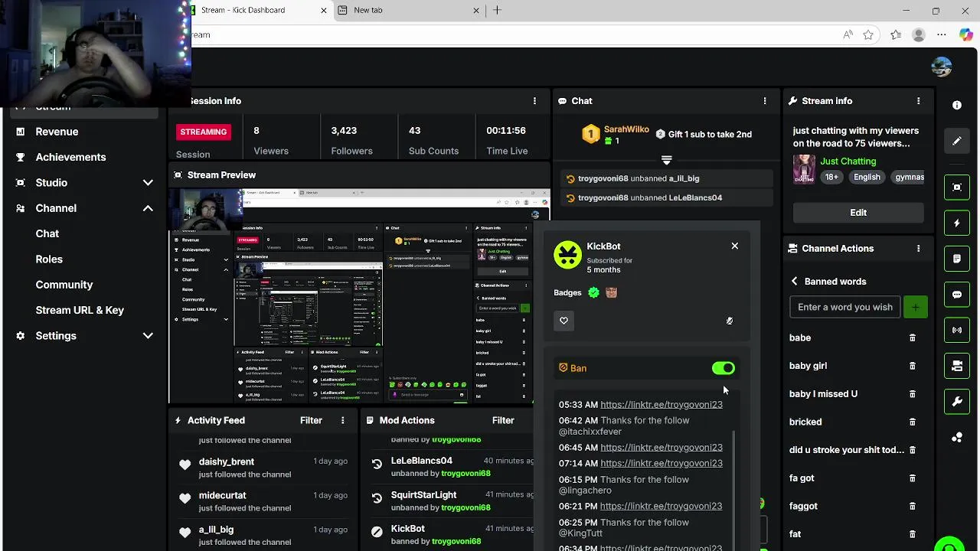Click KickBot's green verified badge
This screenshot has height=551, width=980.
click(x=593, y=292)
